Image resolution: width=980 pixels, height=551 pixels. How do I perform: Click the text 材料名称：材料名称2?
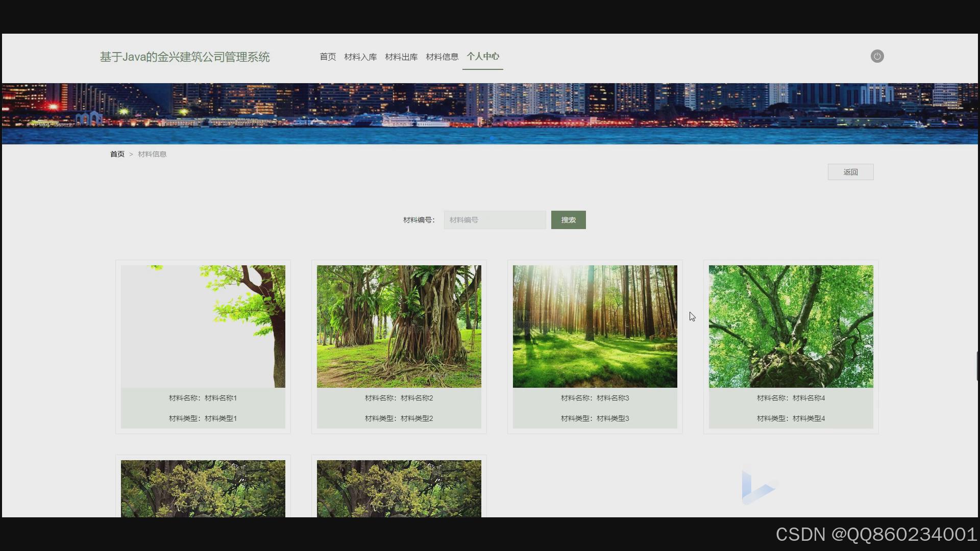point(399,398)
